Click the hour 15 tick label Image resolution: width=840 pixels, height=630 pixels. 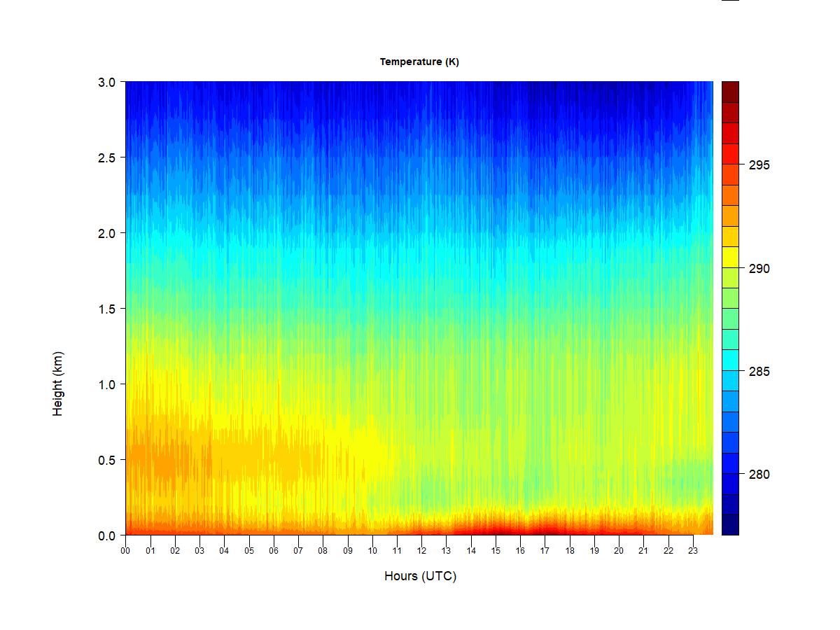[x=496, y=551]
